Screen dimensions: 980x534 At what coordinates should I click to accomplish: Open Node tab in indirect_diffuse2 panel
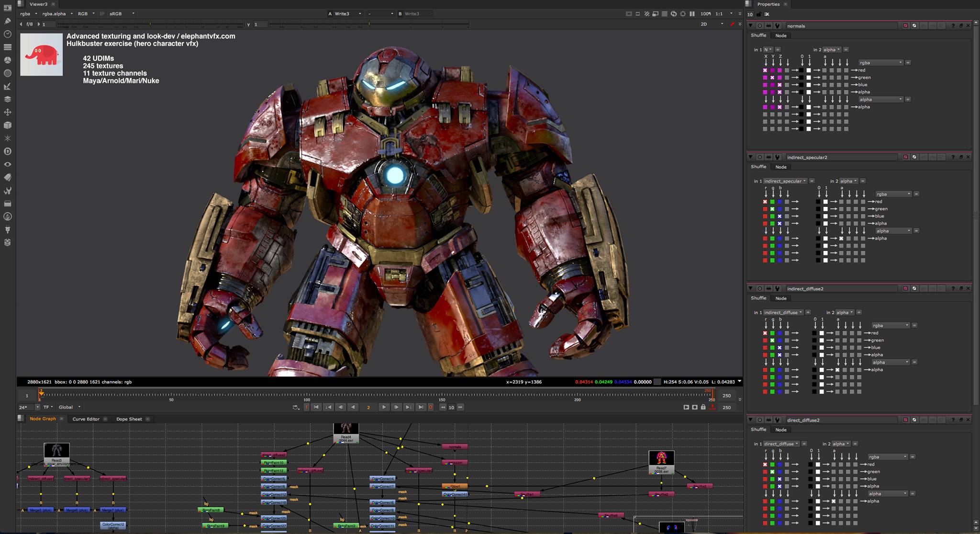pyautogui.click(x=781, y=298)
